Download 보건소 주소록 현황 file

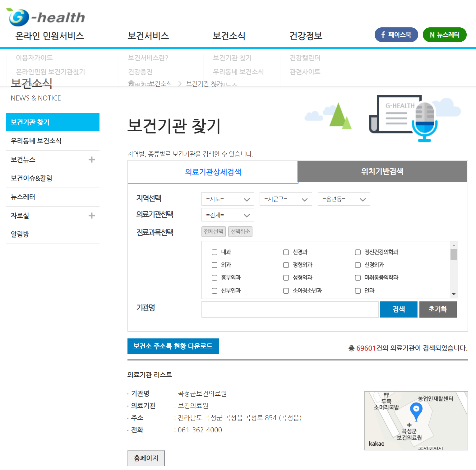(173, 346)
